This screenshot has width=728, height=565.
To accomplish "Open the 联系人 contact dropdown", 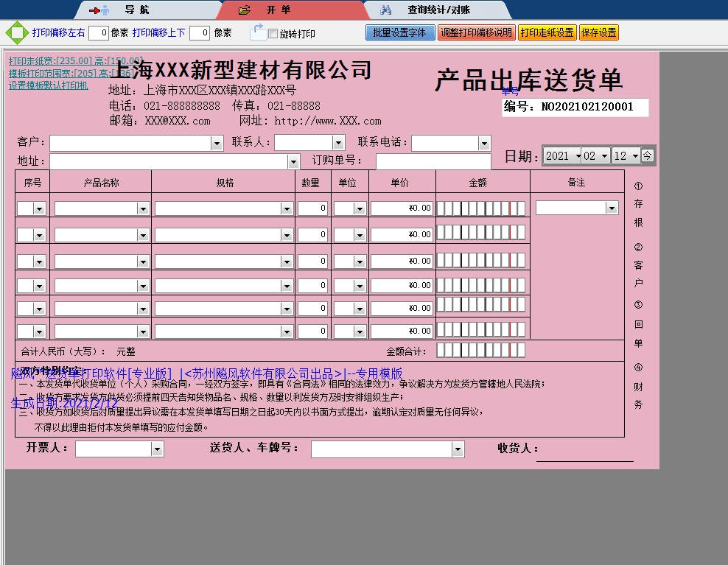I will pos(338,143).
